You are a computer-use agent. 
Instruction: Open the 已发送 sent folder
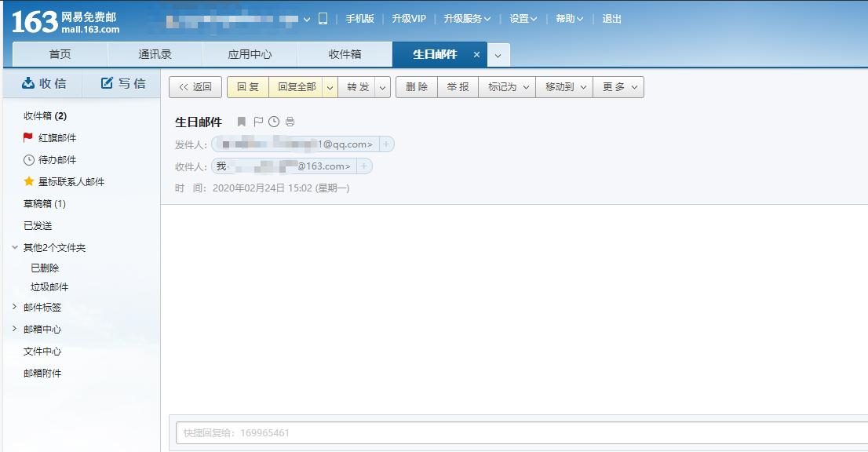pyautogui.click(x=38, y=226)
